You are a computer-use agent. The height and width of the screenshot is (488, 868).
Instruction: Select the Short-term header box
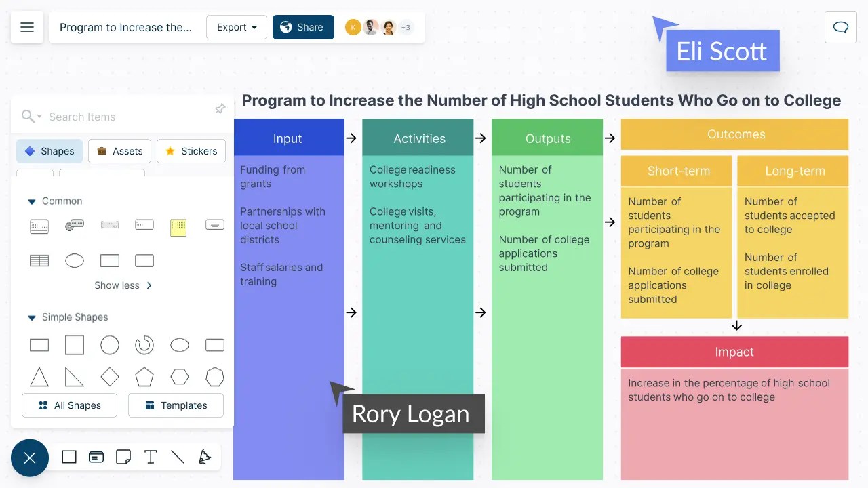(x=677, y=171)
